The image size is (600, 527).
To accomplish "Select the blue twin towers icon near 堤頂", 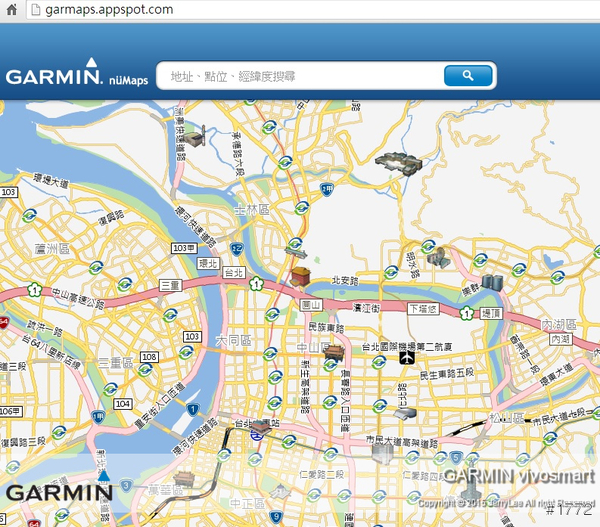I will [489, 282].
